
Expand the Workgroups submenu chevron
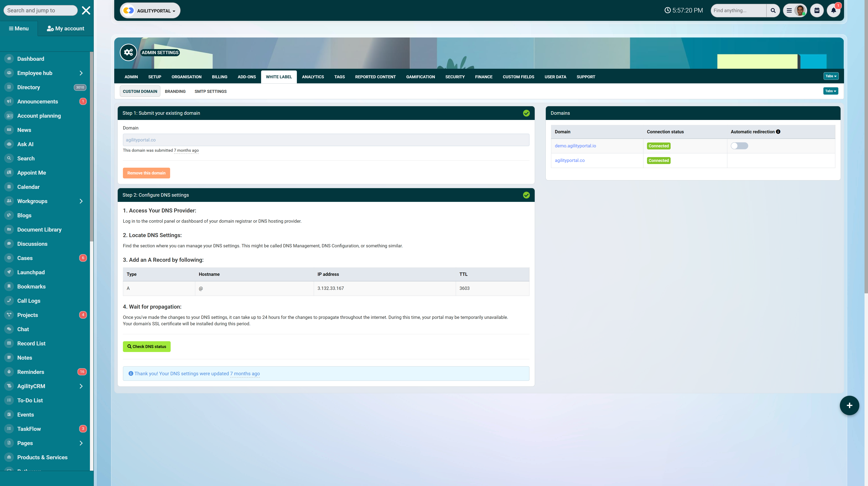click(x=81, y=201)
